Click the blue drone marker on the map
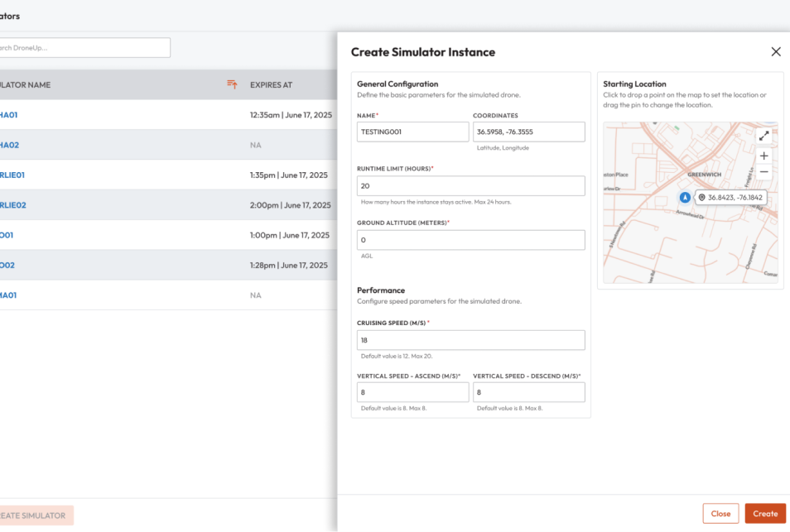The width and height of the screenshot is (790, 532). click(x=685, y=198)
